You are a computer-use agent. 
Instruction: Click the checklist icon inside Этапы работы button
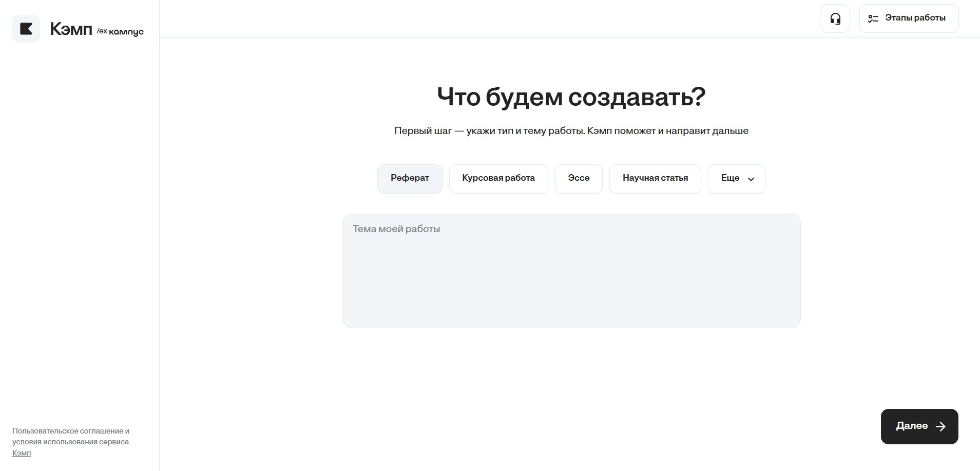point(872,18)
